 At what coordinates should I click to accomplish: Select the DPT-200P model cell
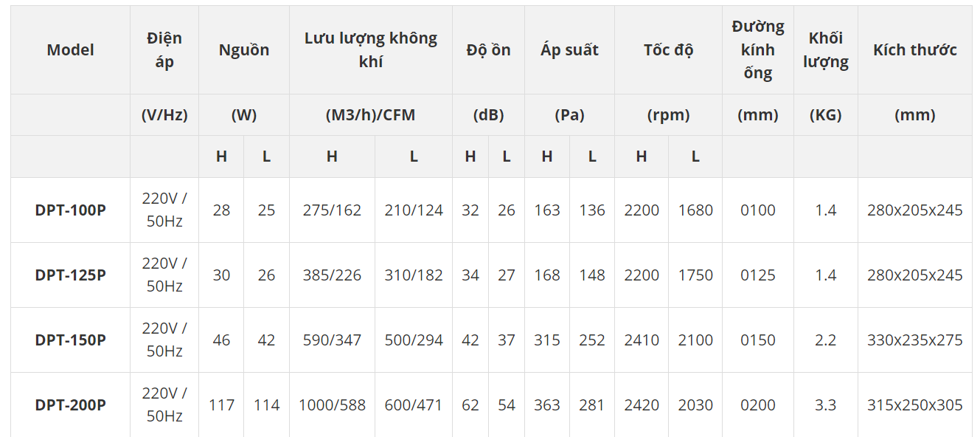coord(71,405)
